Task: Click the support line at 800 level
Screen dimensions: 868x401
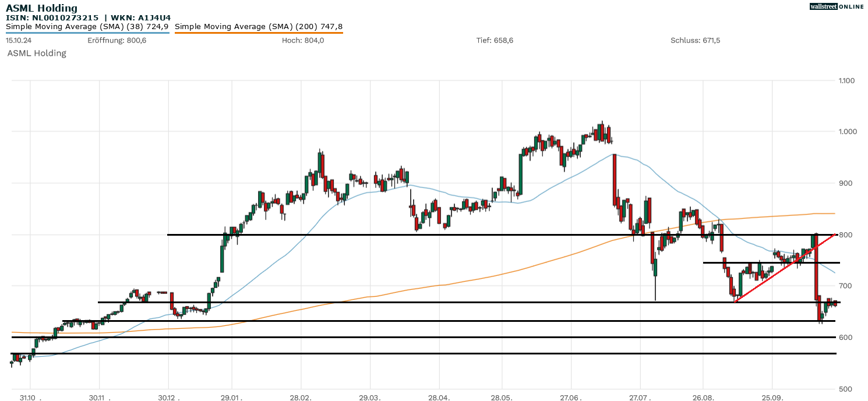Action: 350,235
